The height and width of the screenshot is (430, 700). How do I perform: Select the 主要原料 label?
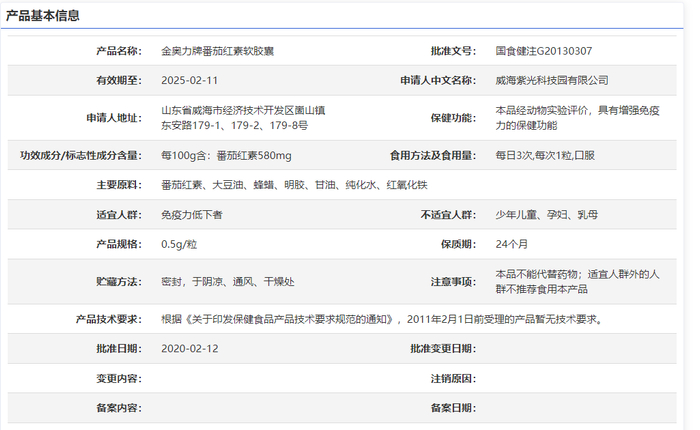coord(119,185)
